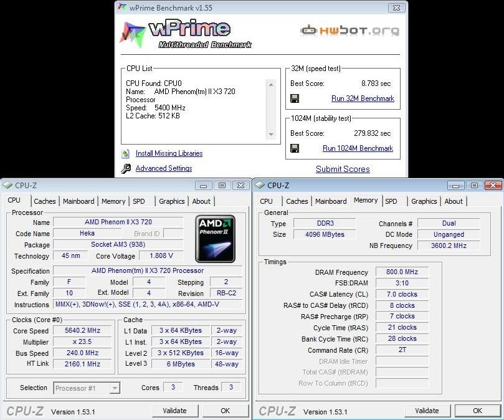This screenshot has width=504, height=420.
Task: Click the 1024M save score floppy icon
Action: (x=295, y=148)
